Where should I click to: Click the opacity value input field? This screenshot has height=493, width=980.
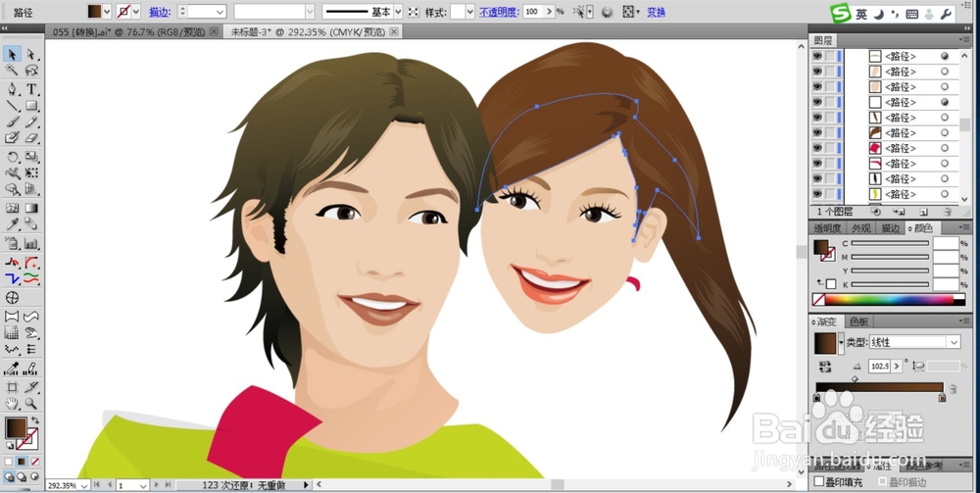[533, 12]
